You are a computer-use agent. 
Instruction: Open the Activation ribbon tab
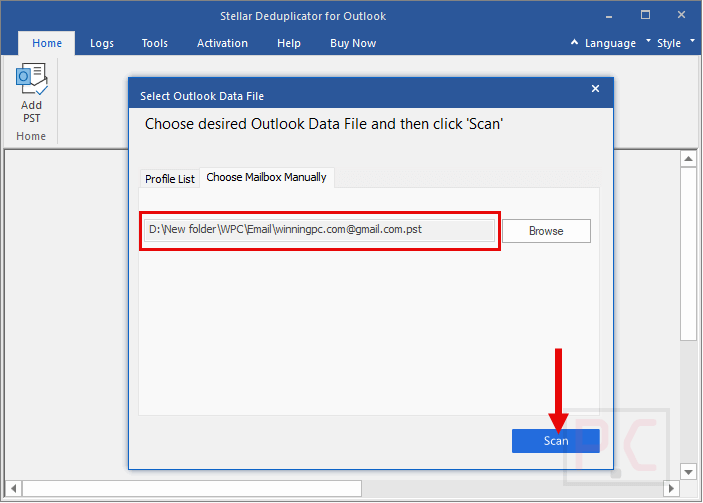click(x=222, y=43)
